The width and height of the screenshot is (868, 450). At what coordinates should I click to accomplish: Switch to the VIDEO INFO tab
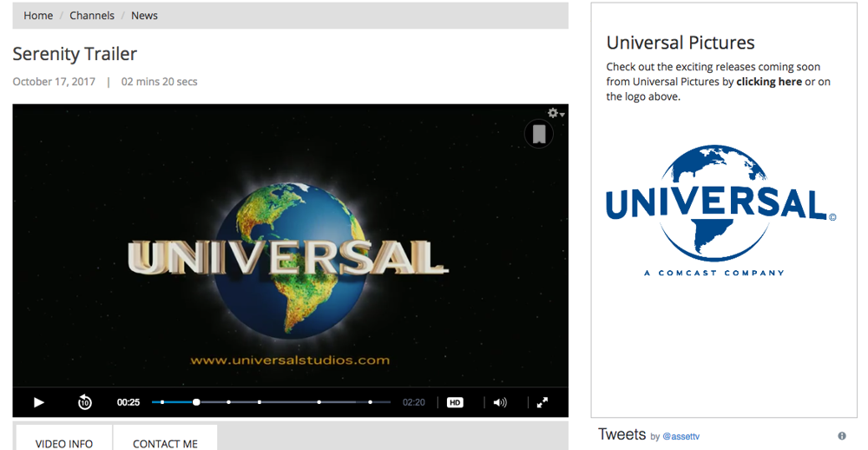click(64, 438)
